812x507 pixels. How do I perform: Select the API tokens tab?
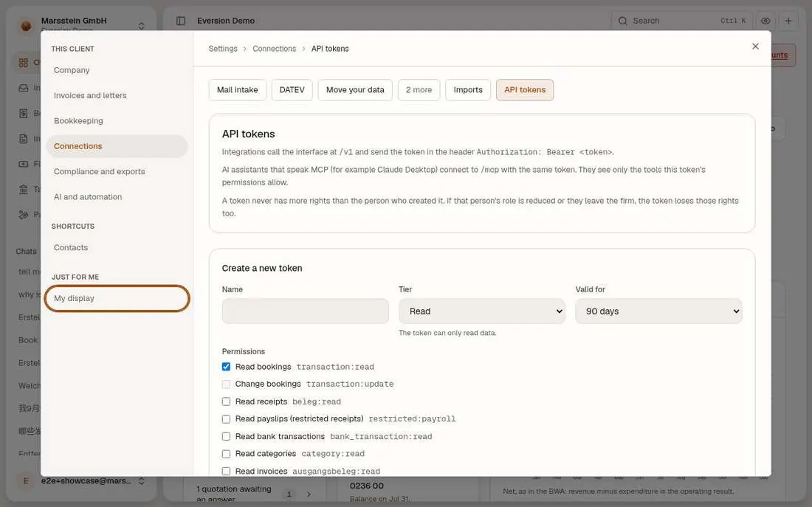(525, 89)
